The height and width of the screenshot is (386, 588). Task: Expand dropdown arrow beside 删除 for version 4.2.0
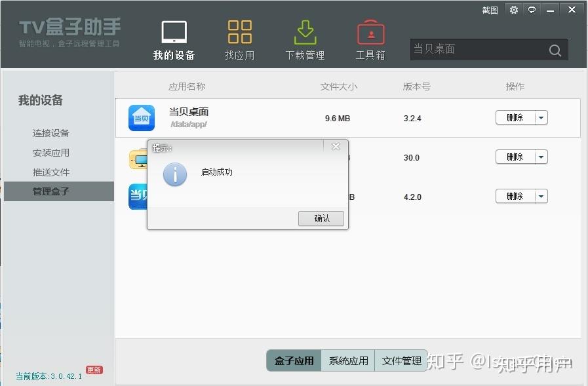click(541, 196)
